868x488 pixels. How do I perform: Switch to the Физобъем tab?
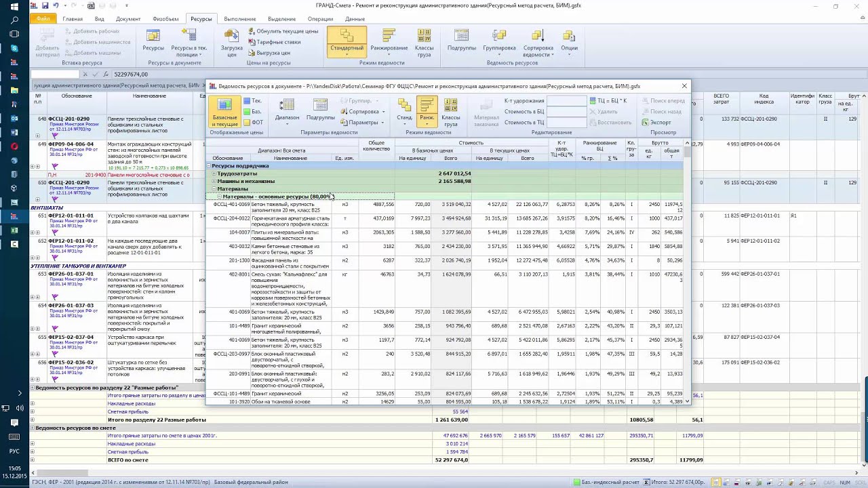click(165, 19)
